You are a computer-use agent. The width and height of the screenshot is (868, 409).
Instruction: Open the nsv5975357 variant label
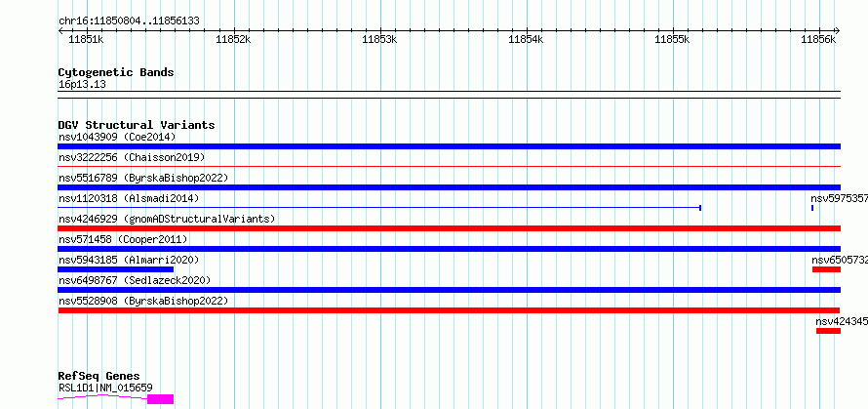coord(839,198)
